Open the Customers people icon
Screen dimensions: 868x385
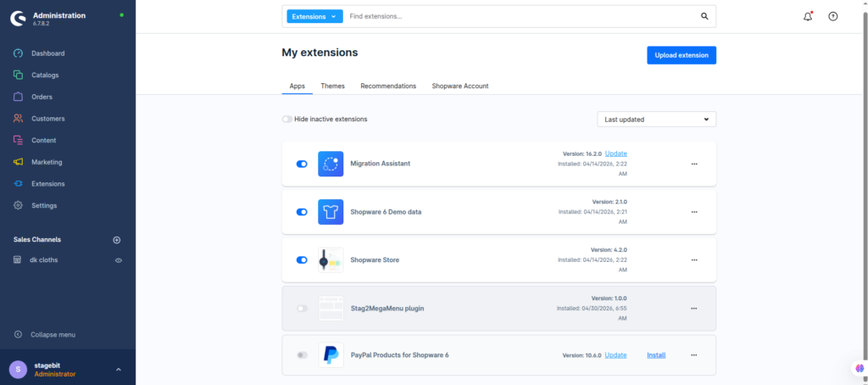pyautogui.click(x=19, y=119)
